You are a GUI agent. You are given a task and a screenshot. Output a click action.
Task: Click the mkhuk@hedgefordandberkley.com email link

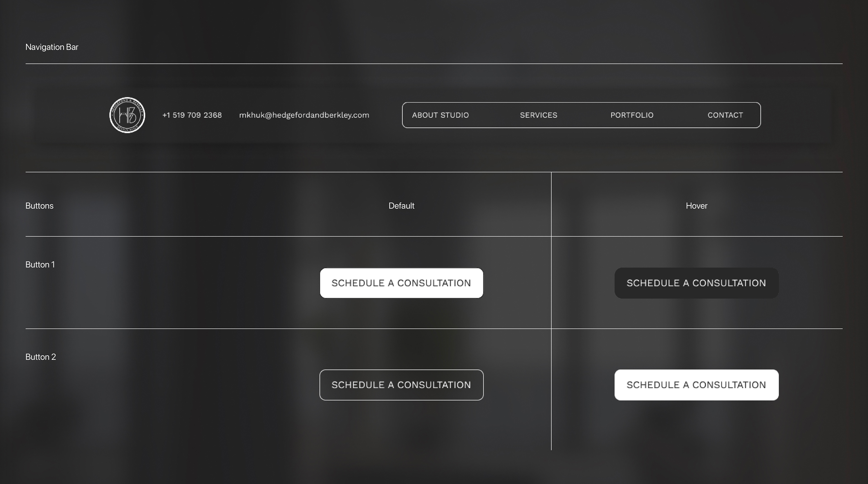point(304,115)
